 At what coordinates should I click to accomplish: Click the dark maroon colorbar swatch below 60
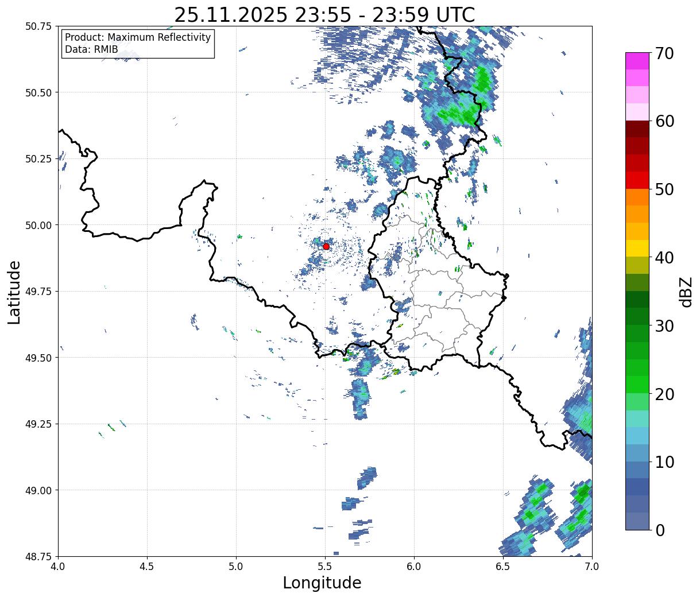coord(637,129)
